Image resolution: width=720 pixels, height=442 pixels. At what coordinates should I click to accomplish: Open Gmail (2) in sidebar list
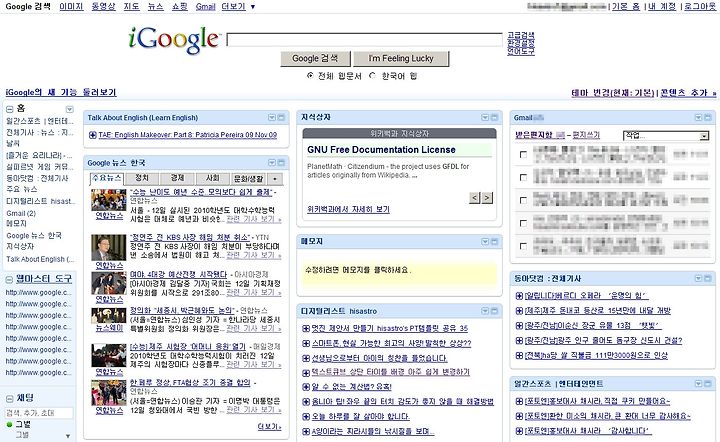pyautogui.click(x=21, y=213)
